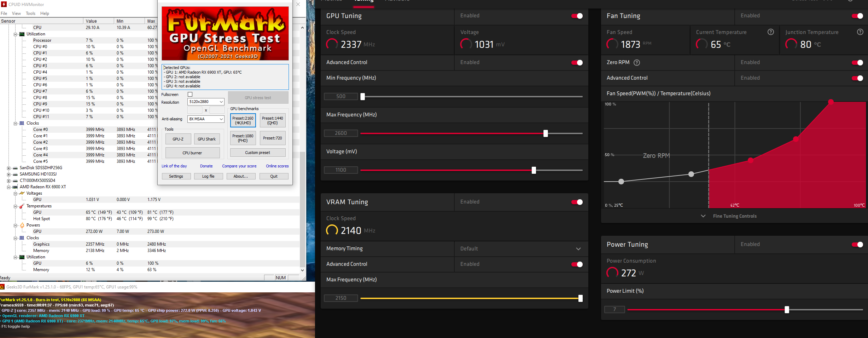
Task: Open the FurMark Resolution dropdown
Action: coord(206,102)
